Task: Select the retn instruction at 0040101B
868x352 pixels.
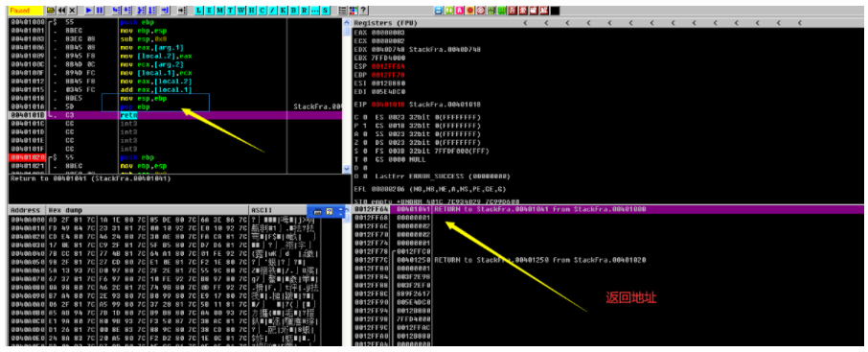Action: pyautogui.click(x=176, y=115)
